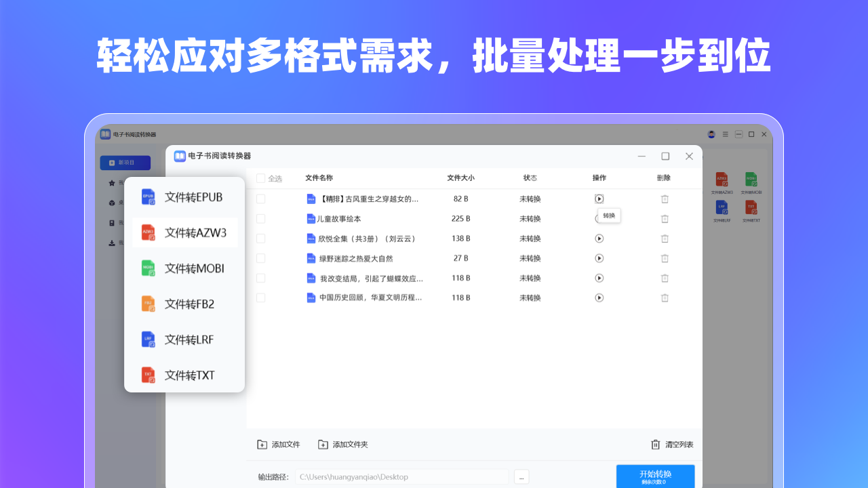Click 添加文件夹 to add a folder
The image size is (868, 488).
point(343,444)
